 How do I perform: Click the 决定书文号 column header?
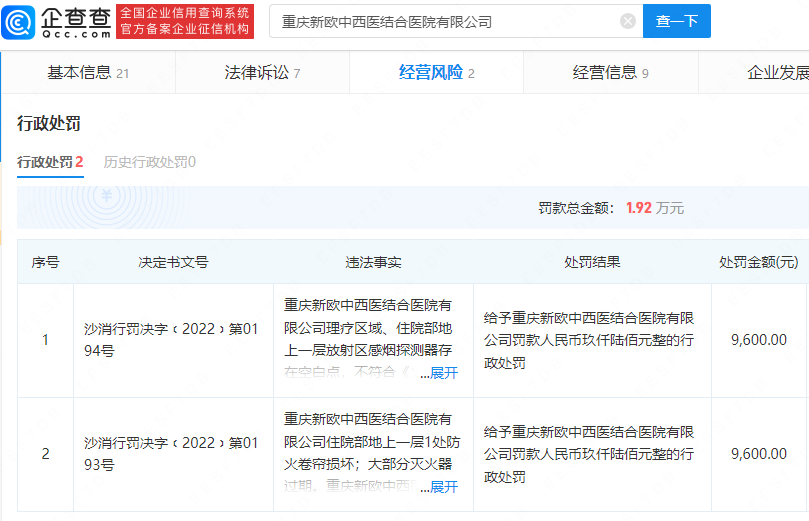pyautogui.click(x=173, y=262)
